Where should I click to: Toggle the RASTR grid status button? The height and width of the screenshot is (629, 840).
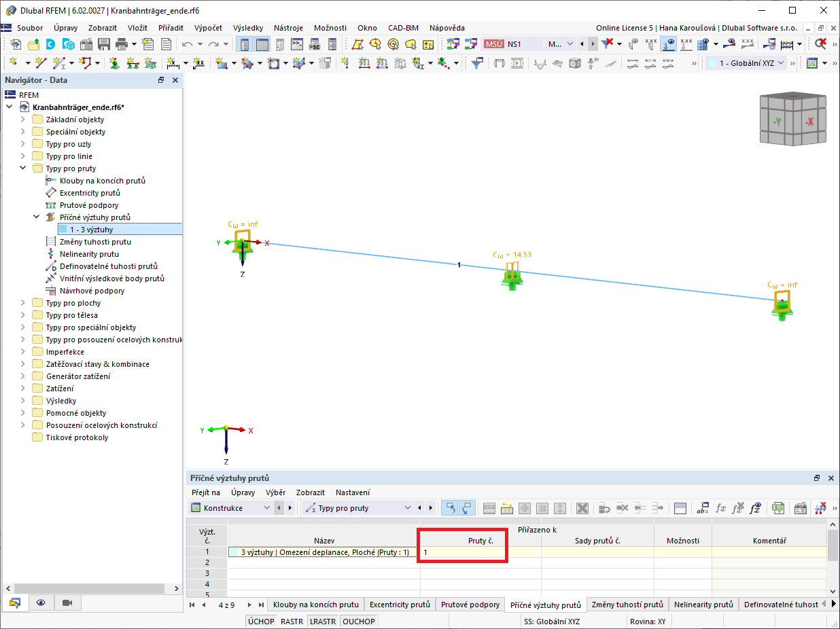click(292, 622)
